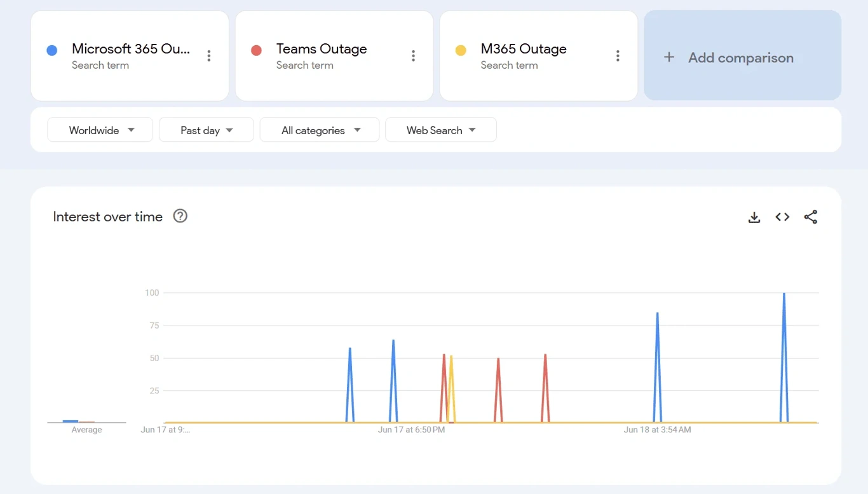Viewport: 868px width, 494px height.
Task: Open the Web Search type dropdown
Action: [x=441, y=130]
